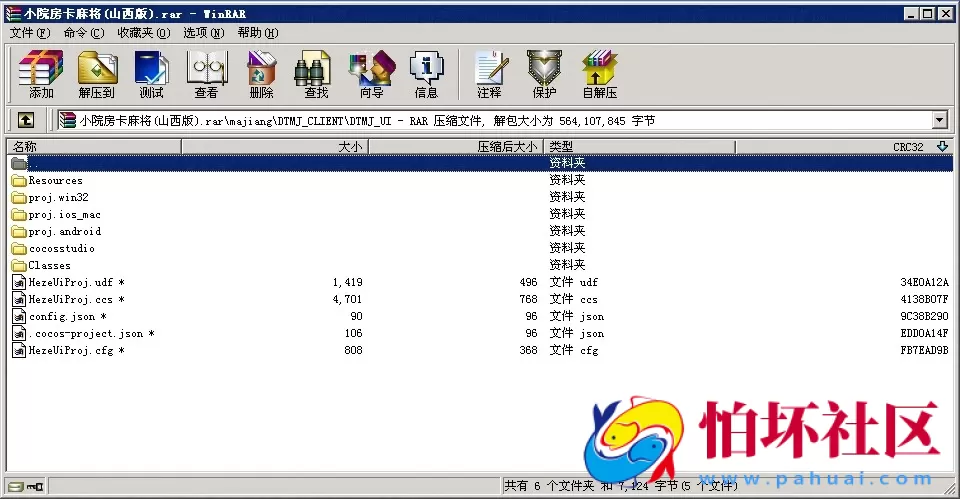The image size is (960, 499).
Task: Click the 删除 (Delete) toolbar icon
Action: (x=261, y=74)
